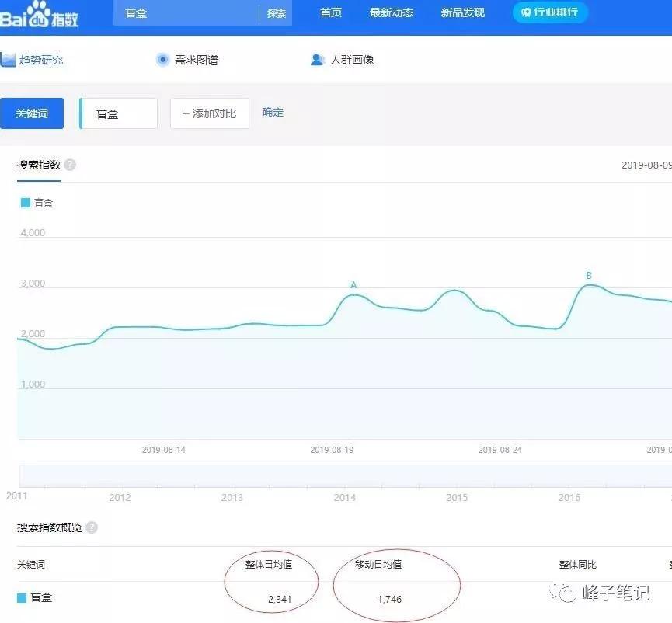Viewport: 672px width, 623px height.
Task: Open the 新品发现 nav item
Action: (x=462, y=12)
